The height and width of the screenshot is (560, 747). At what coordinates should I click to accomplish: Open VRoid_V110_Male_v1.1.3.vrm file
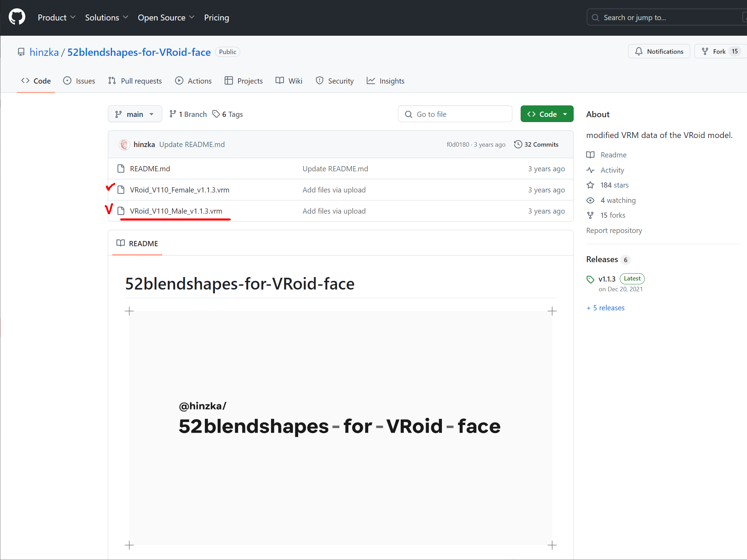click(x=176, y=211)
